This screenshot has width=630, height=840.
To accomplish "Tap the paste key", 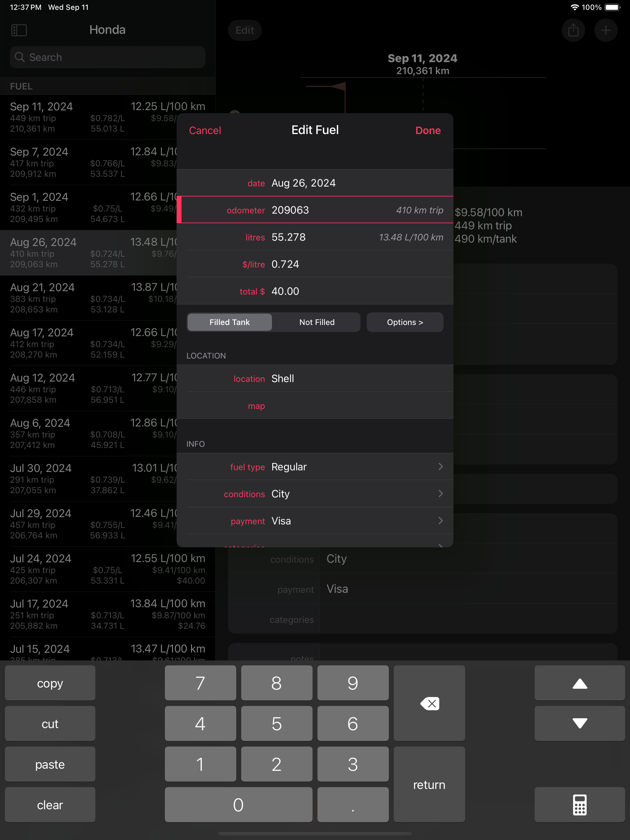I will (50, 764).
